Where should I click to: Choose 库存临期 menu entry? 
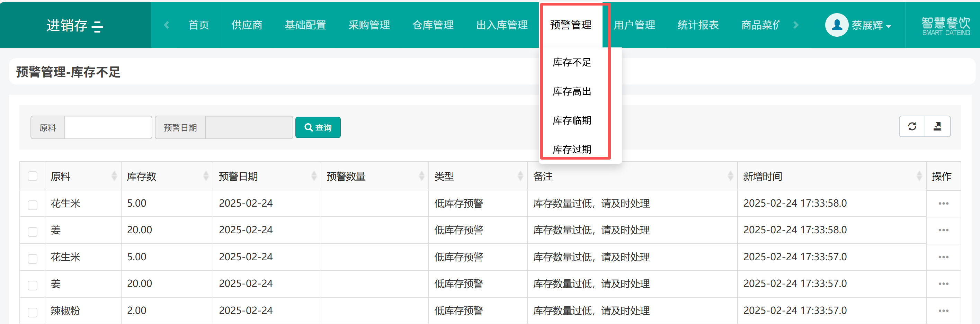click(571, 120)
